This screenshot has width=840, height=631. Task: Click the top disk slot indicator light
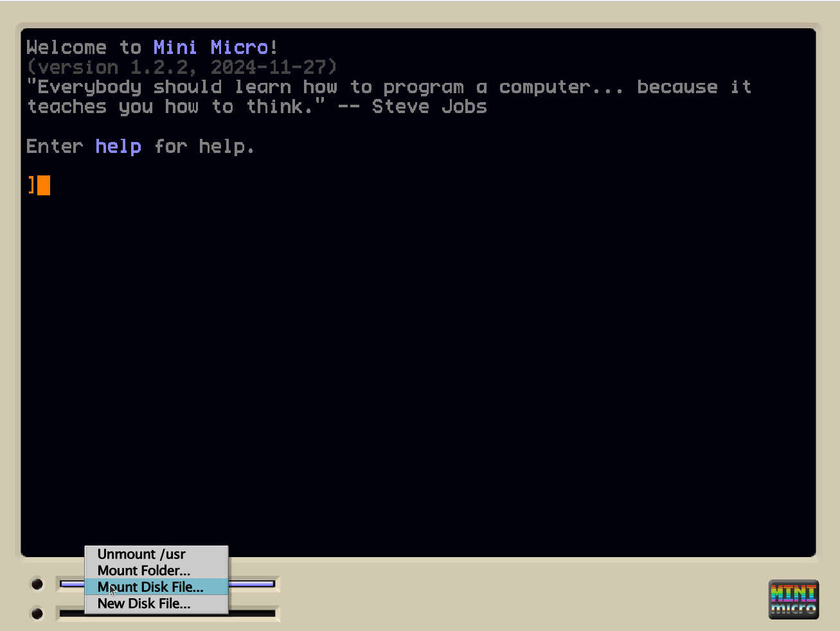click(37, 584)
